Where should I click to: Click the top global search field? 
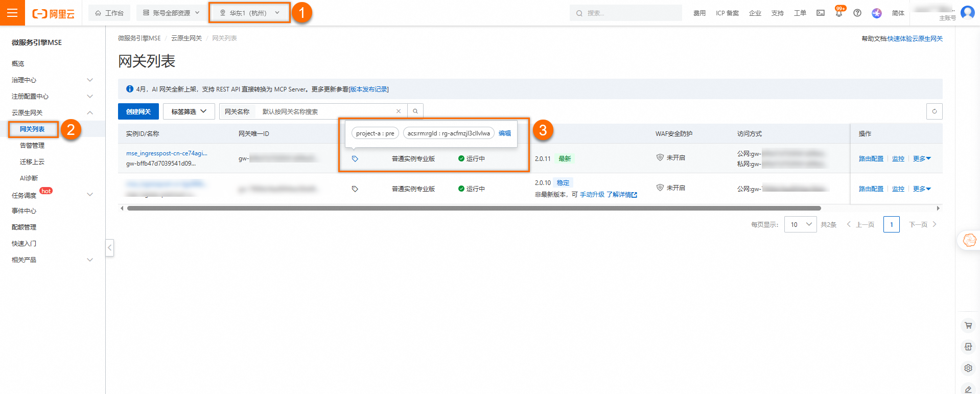625,13
